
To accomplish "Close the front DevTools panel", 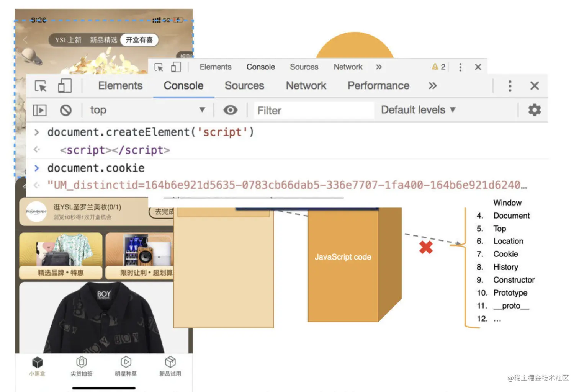I will (x=535, y=86).
